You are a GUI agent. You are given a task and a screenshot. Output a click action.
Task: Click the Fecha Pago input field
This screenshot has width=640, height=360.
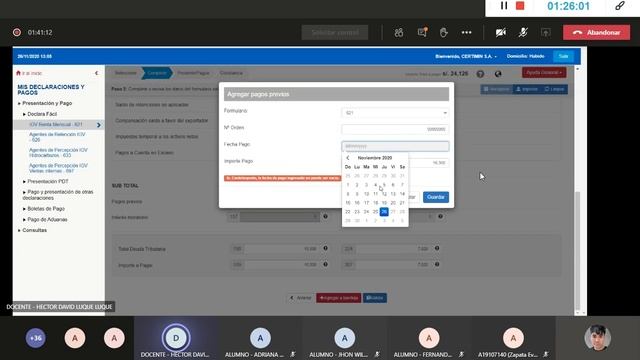pos(395,146)
